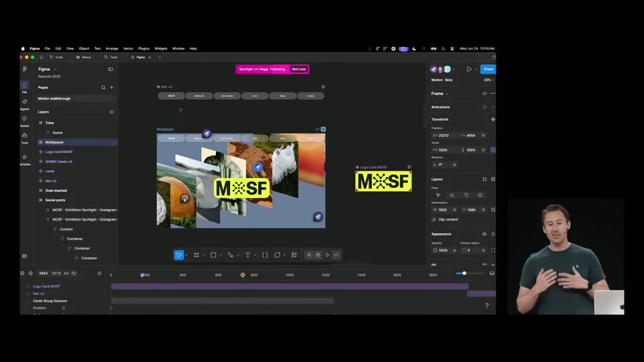Viewport: 644px width, 362px height.
Task: Collapse all layers icon in Layers header
Action: (x=112, y=112)
